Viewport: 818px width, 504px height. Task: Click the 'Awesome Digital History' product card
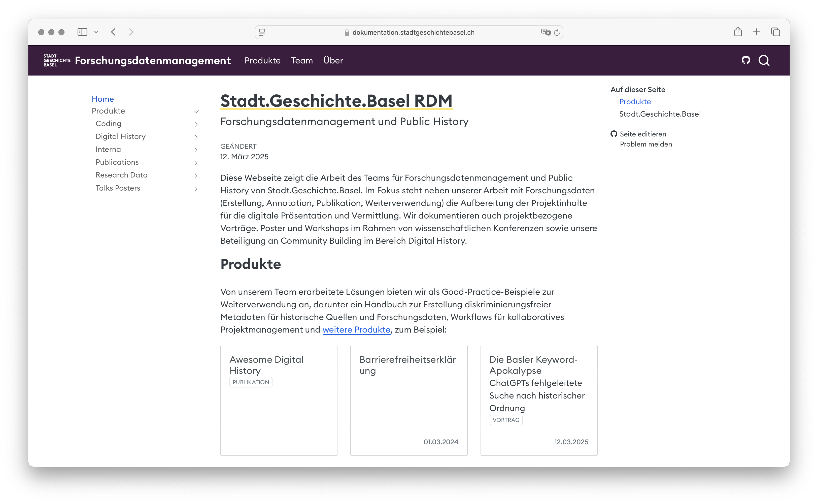pos(279,400)
